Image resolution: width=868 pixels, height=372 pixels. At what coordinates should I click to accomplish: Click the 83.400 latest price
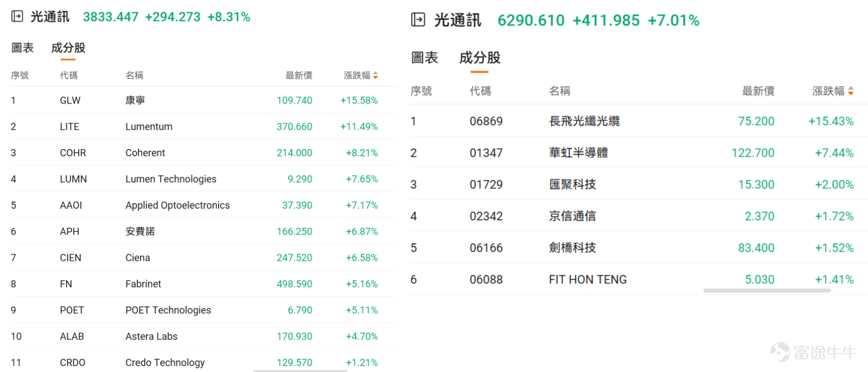[x=756, y=248]
